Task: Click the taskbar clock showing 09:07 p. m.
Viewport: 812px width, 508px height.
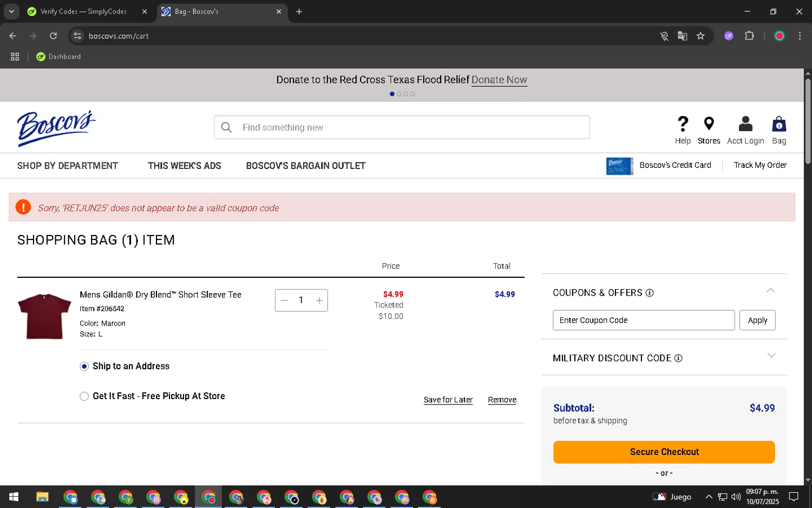Action: [763, 497]
